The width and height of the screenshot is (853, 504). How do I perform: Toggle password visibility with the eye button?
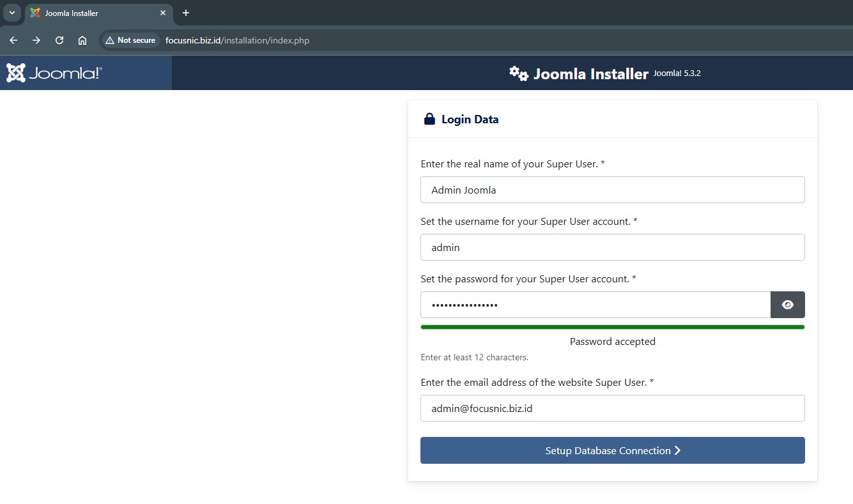pos(787,305)
